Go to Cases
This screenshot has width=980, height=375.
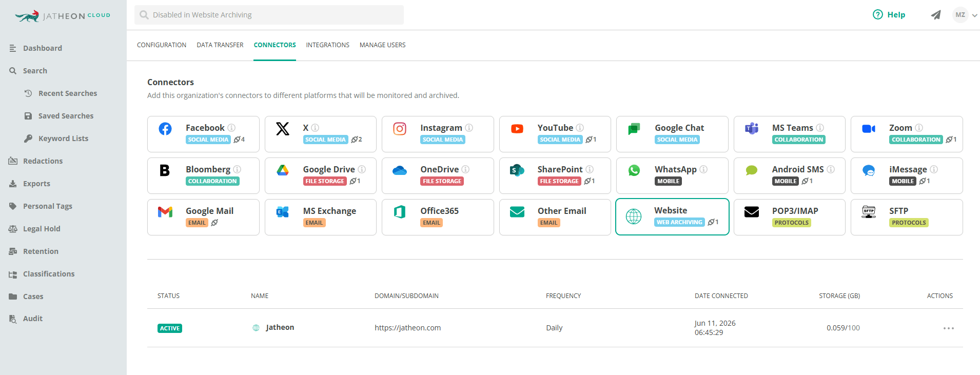coord(33,297)
